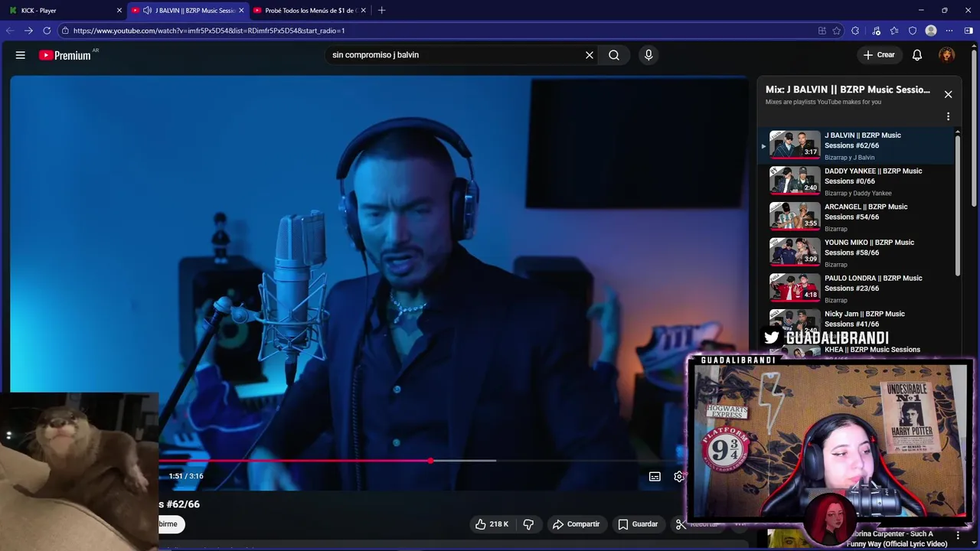The height and width of the screenshot is (551, 980).
Task: Click the Mix: J BALVIN playlist title
Action: (x=848, y=90)
